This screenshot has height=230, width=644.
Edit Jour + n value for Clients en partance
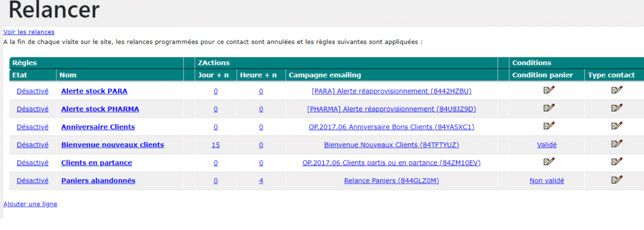216,163
